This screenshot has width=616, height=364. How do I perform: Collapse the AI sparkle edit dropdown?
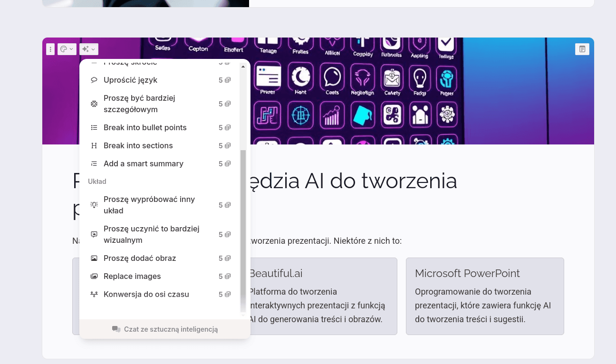click(88, 49)
